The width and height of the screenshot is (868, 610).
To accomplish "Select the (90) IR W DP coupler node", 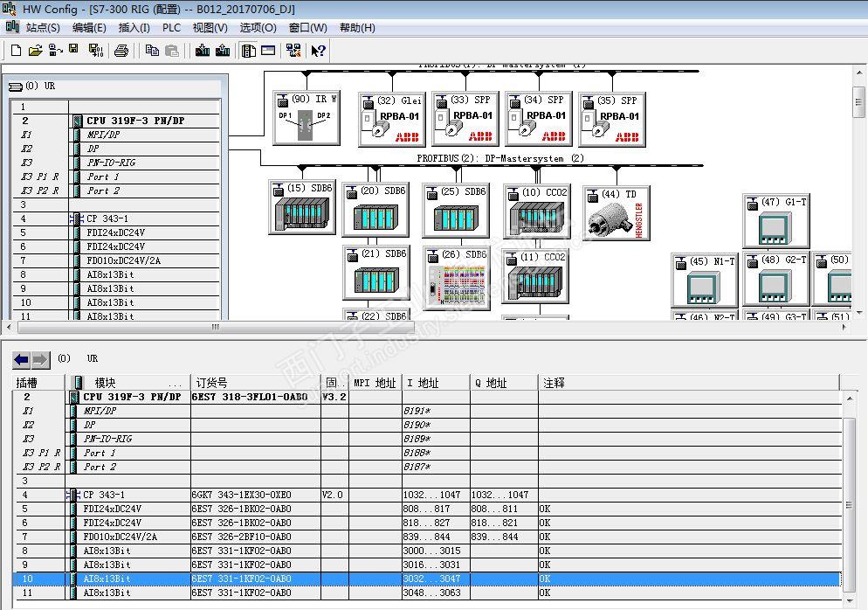I will click(307, 119).
